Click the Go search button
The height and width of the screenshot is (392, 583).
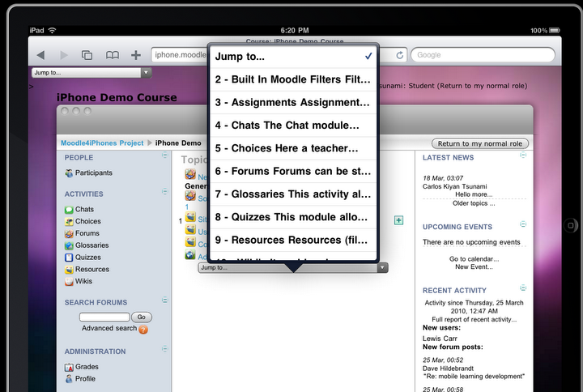pyautogui.click(x=141, y=317)
